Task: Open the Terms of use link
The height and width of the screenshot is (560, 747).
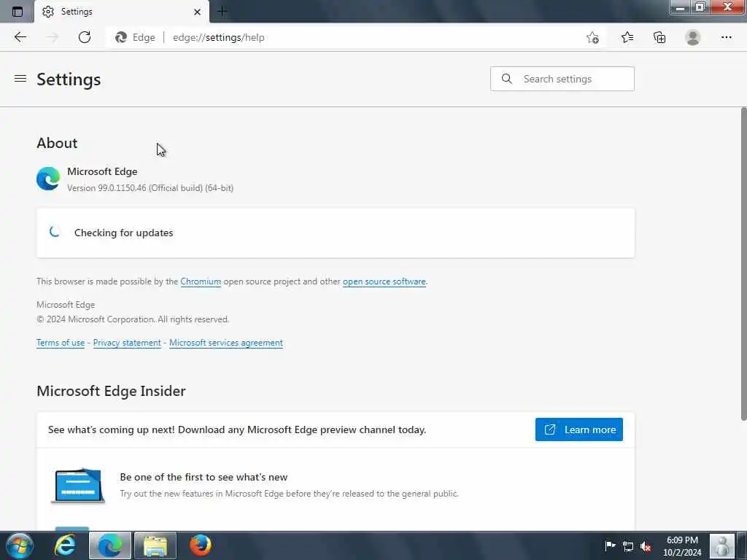Action: coord(61,343)
